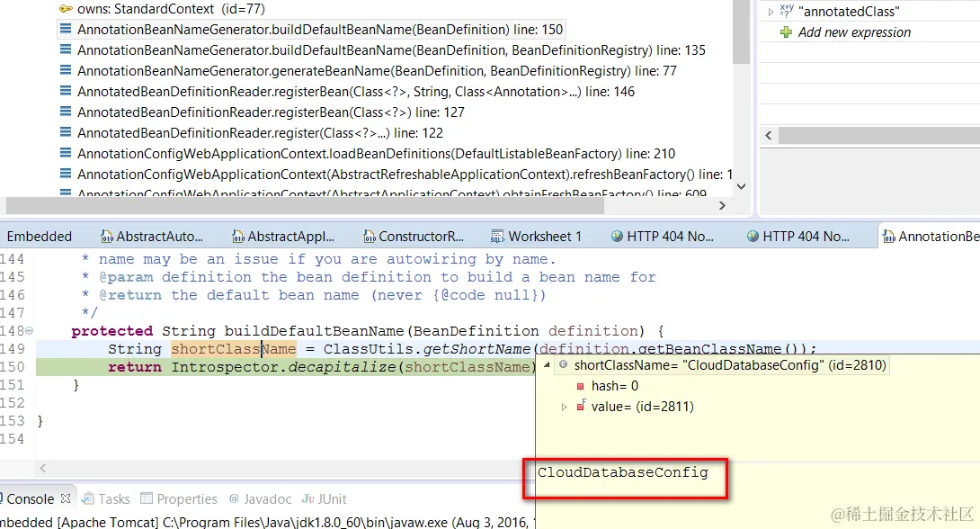Click Debug view scroll-down arrow
This screenshot has width=980, height=529.
point(741,186)
